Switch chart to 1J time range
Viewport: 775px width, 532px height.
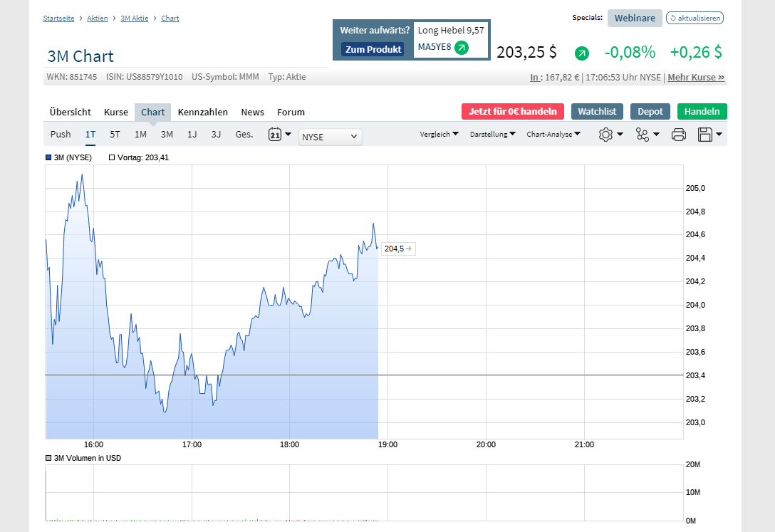click(192, 134)
